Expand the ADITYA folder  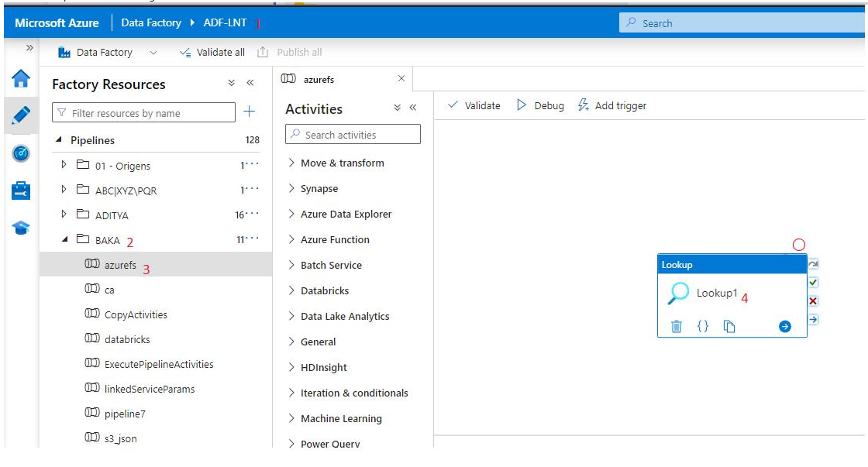64,214
